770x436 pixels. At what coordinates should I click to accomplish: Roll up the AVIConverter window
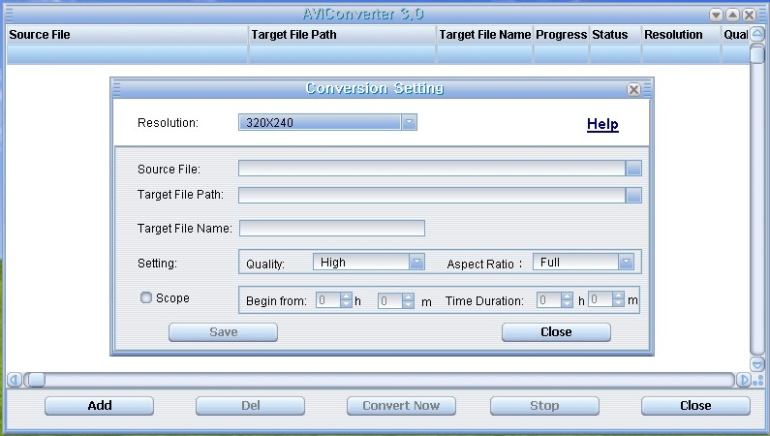point(732,15)
